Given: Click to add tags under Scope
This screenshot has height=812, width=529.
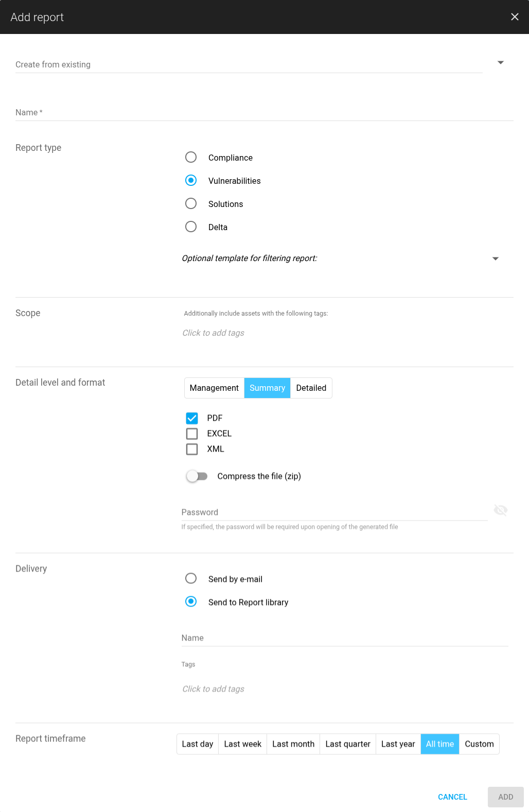Looking at the screenshot, I should (214, 333).
